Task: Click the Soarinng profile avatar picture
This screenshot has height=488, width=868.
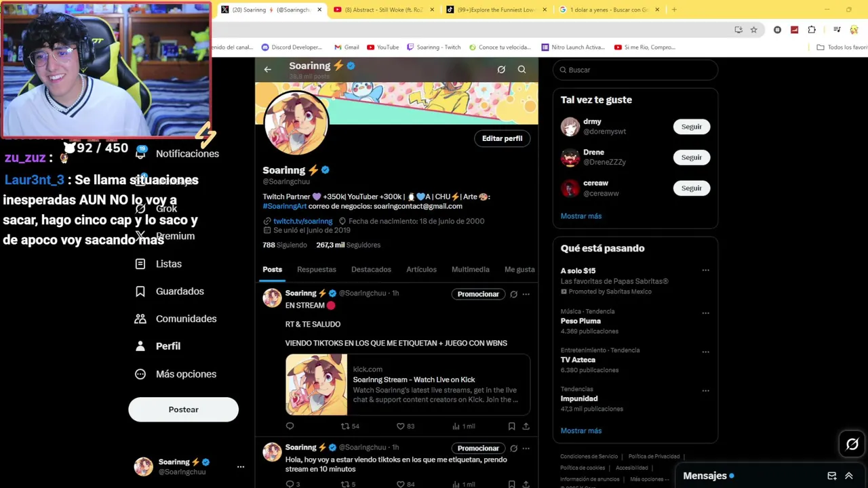Action: pyautogui.click(x=296, y=124)
